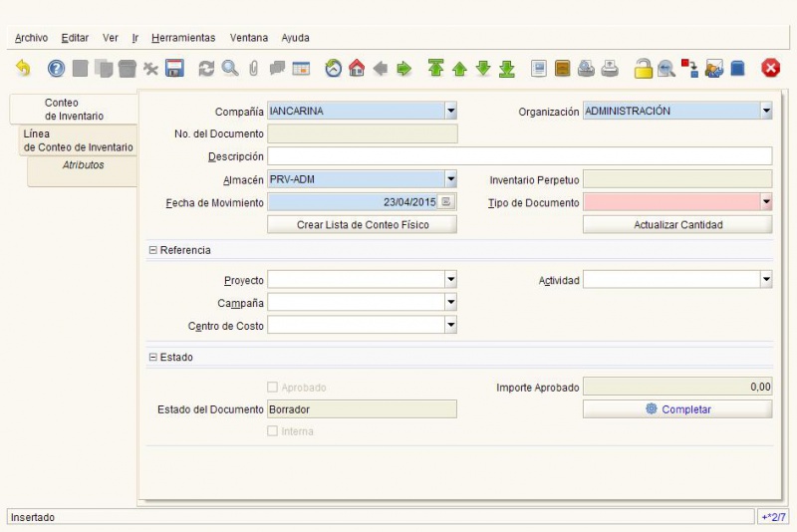Viewport: 797px width, 532px height.
Task: Open the Editar menu
Action: pyautogui.click(x=75, y=38)
